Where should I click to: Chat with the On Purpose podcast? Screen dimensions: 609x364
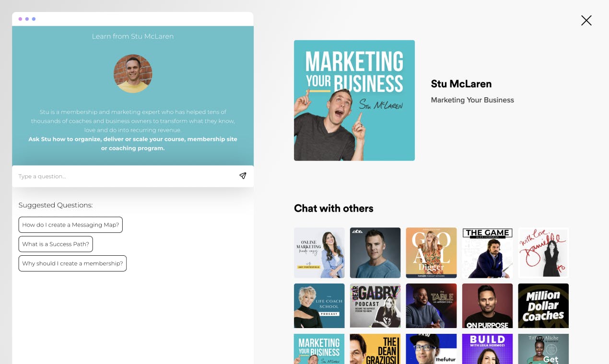click(488, 306)
